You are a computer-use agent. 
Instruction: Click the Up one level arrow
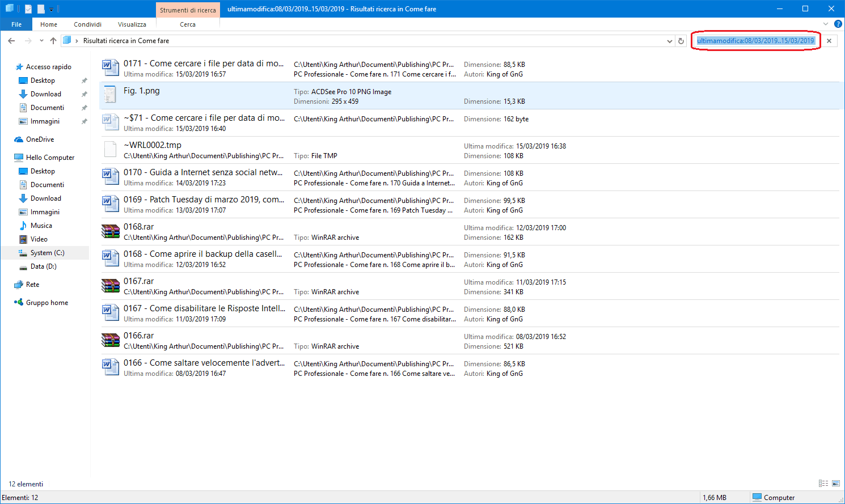(53, 41)
